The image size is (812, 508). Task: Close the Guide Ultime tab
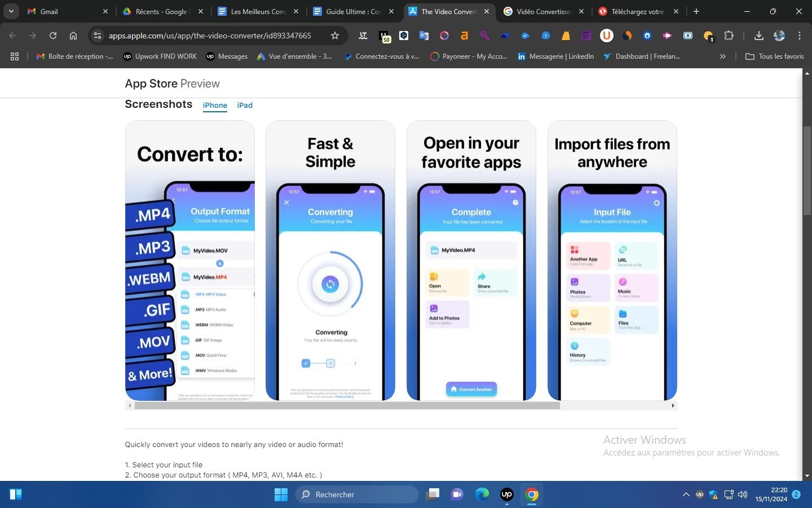point(391,11)
